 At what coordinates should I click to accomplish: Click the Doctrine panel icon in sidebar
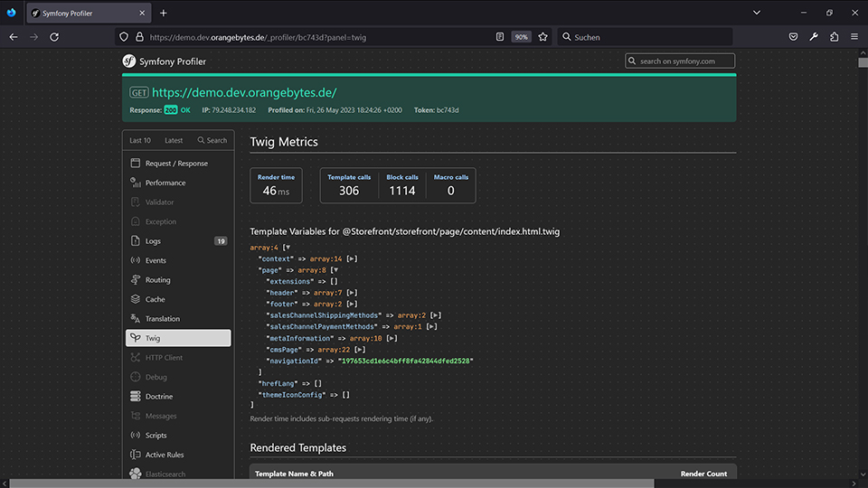click(x=135, y=397)
